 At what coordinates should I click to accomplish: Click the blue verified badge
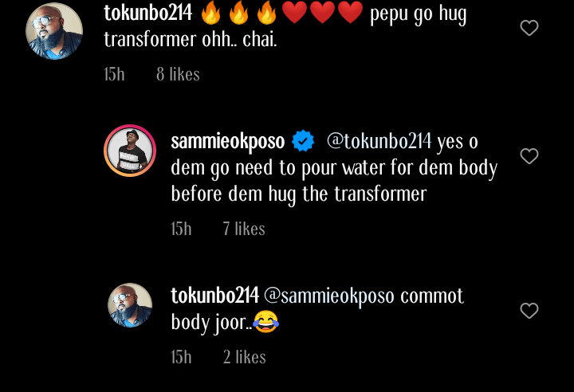click(303, 142)
